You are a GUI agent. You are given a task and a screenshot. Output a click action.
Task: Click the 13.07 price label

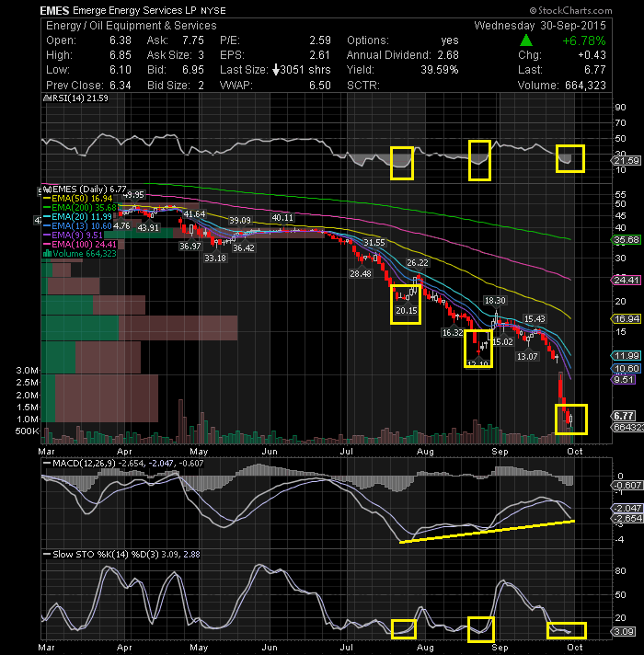tap(527, 356)
